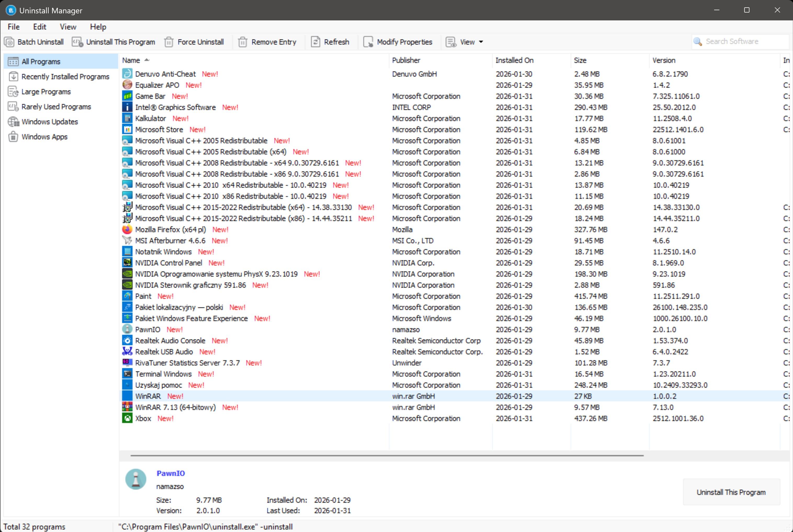Sort list by Size column header
Viewport: 793px width, 532px height.
click(580, 60)
